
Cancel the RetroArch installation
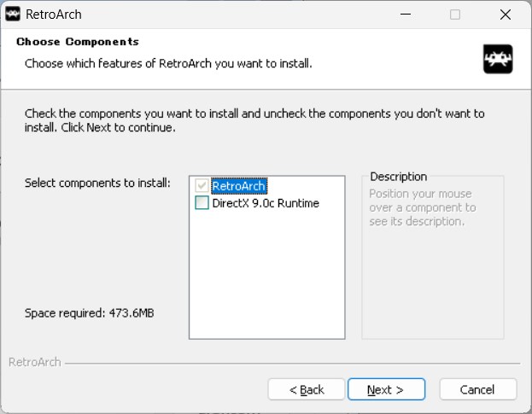pyautogui.click(x=477, y=389)
